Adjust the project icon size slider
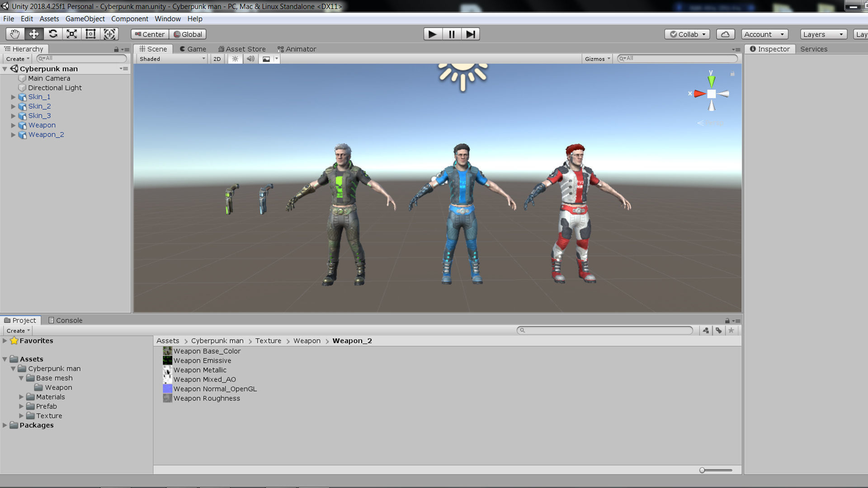Image resolution: width=868 pixels, height=488 pixels. pos(702,470)
